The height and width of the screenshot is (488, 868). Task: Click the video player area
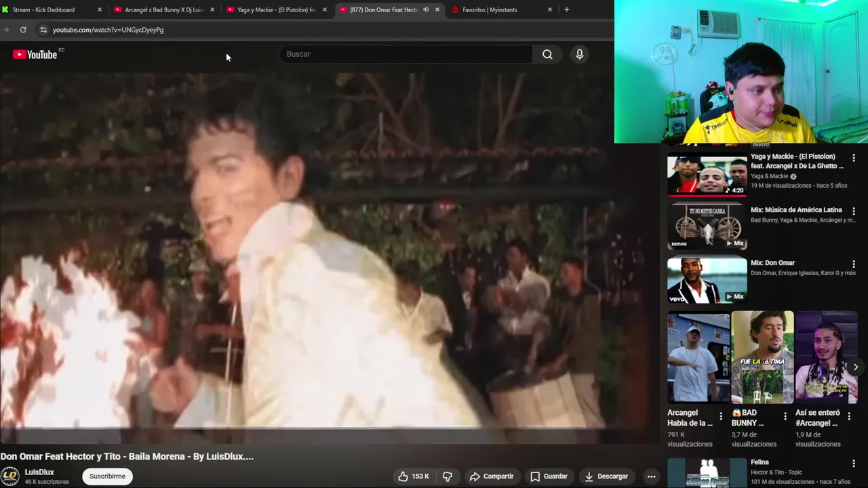click(x=330, y=259)
